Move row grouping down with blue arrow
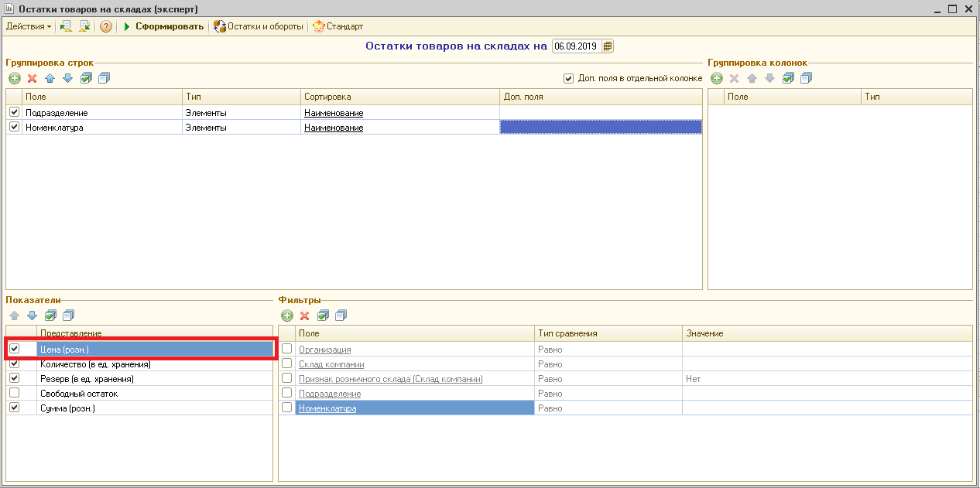Viewport: 980px width, 488px height. pyautogui.click(x=67, y=78)
